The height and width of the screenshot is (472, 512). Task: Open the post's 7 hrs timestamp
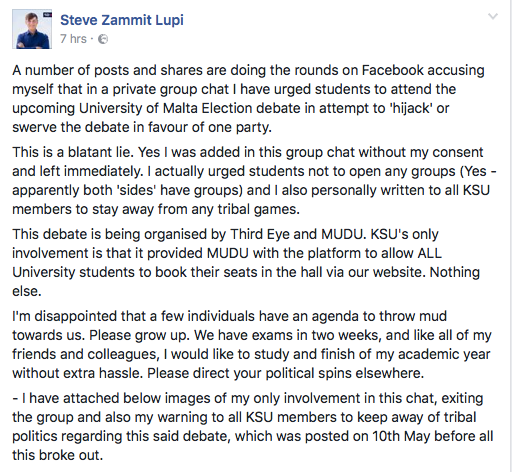click(x=73, y=39)
